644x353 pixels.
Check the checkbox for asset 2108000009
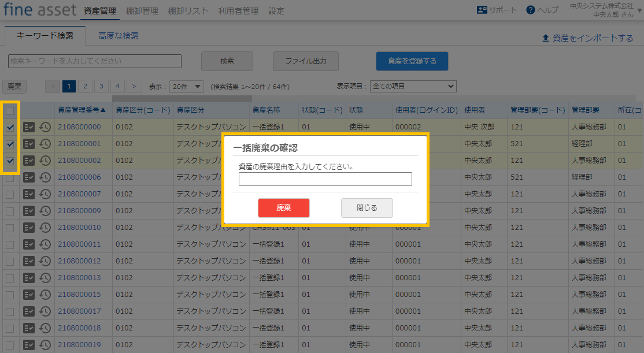pos(10,211)
